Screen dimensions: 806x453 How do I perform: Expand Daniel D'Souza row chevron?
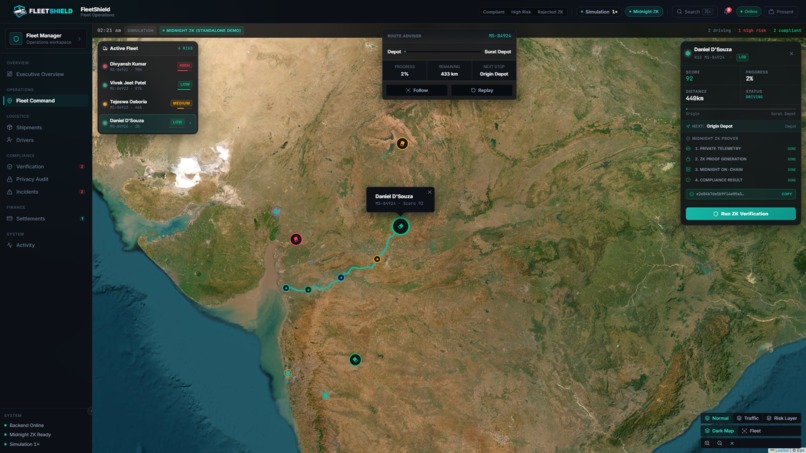point(190,122)
